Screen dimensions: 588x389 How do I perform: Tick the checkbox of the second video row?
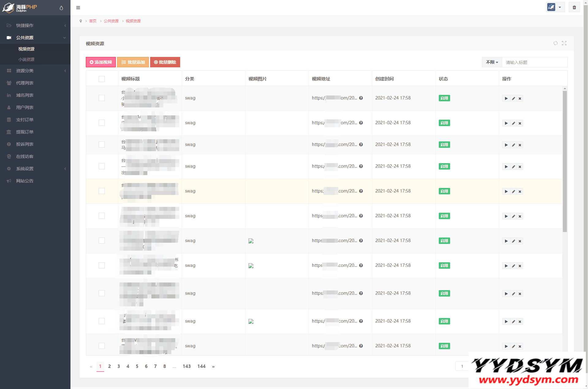pyautogui.click(x=102, y=123)
